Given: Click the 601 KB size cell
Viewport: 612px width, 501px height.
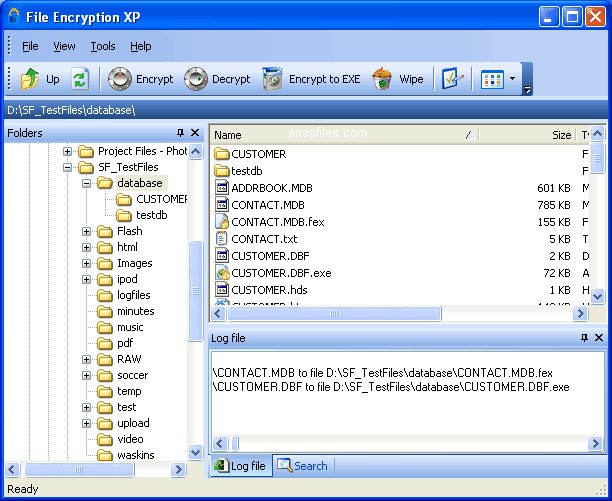Looking at the screenshot, I should pyautogui.click(x=553, y=188).
